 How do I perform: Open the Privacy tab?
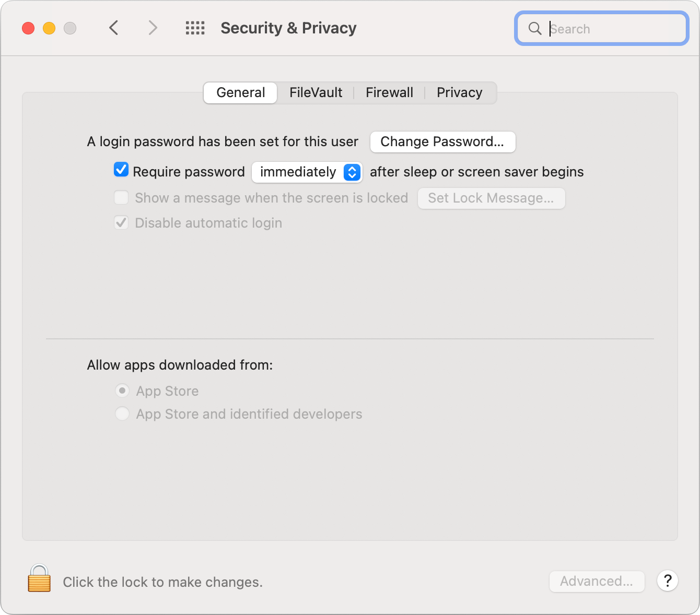point(460,92)
